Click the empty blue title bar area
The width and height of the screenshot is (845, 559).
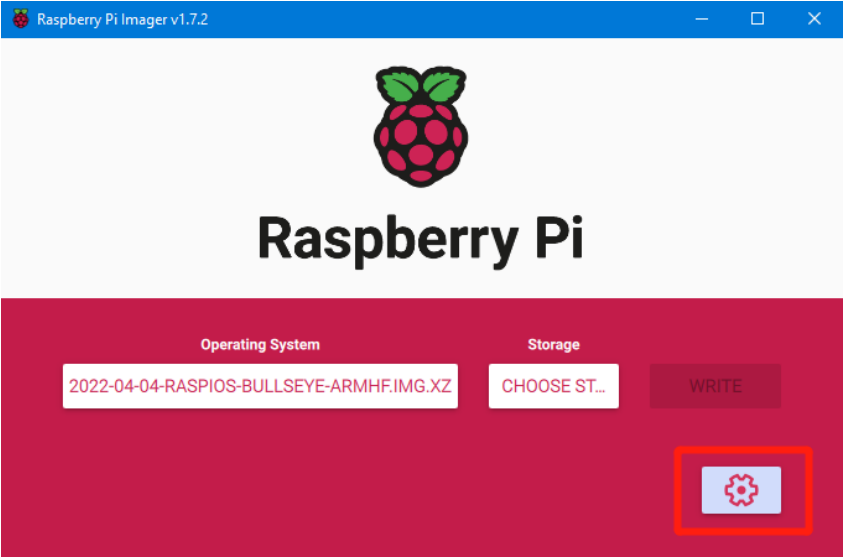click(x=450, y=19)
